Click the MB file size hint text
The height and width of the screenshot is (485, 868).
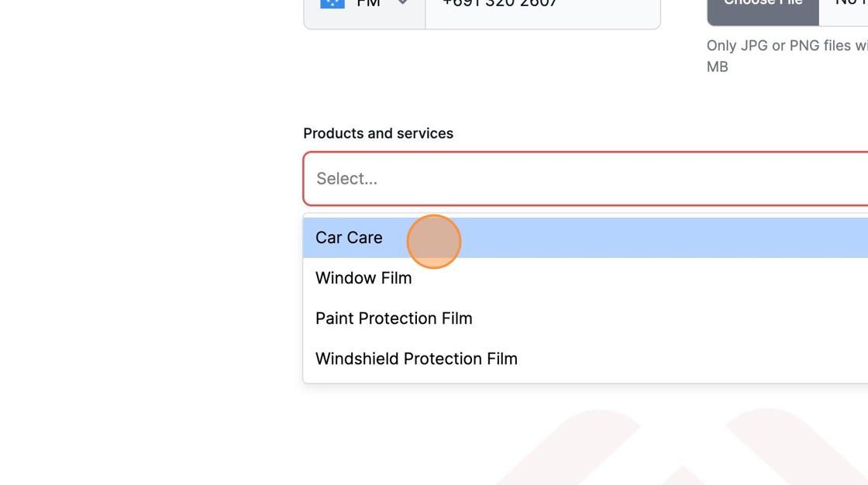click(717, 67)
